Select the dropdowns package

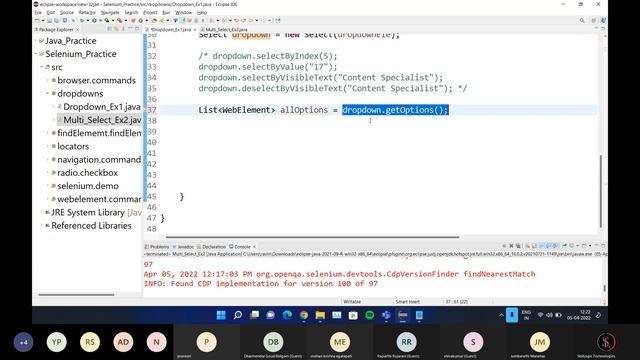coord(80,93)
